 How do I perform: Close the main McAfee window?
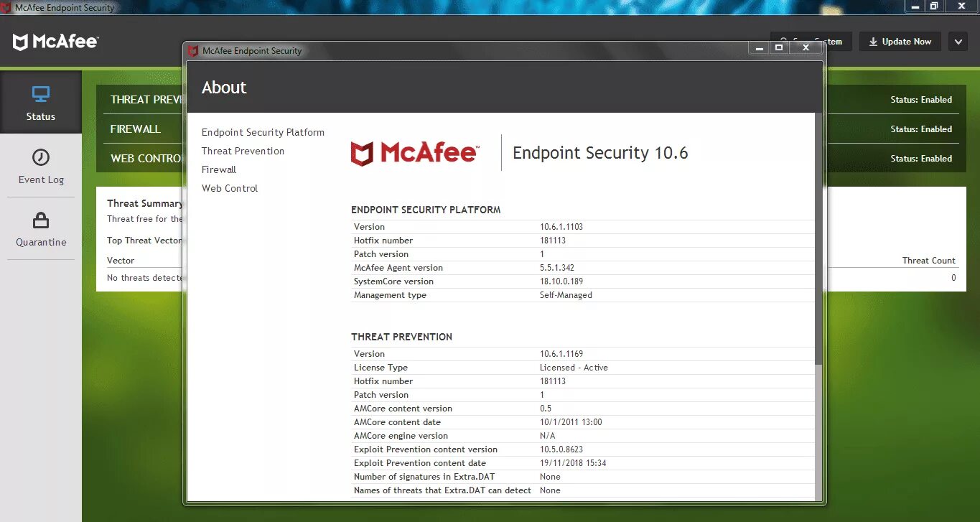961,6
